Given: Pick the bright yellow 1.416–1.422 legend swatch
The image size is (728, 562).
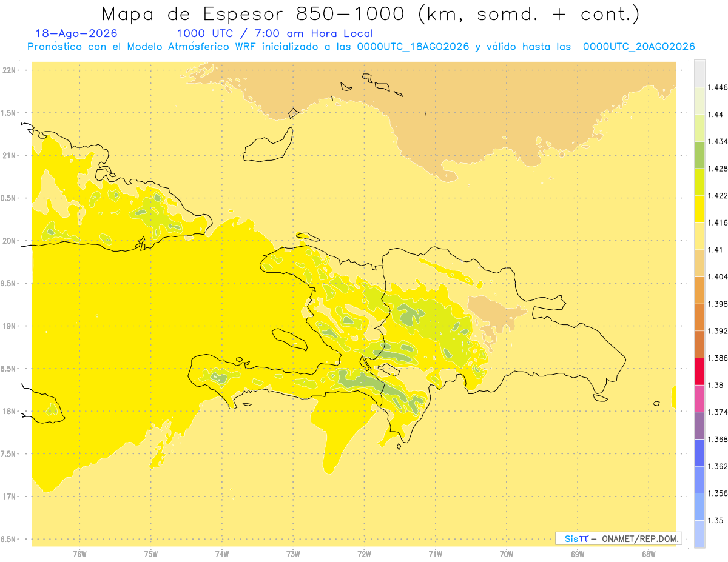Looking at the screenshot, I should tap(699, 209).
